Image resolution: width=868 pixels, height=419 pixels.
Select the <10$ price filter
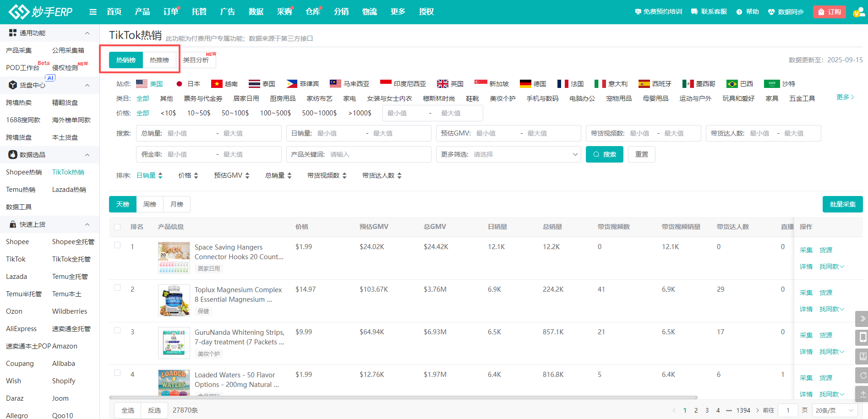pos(168,113)
